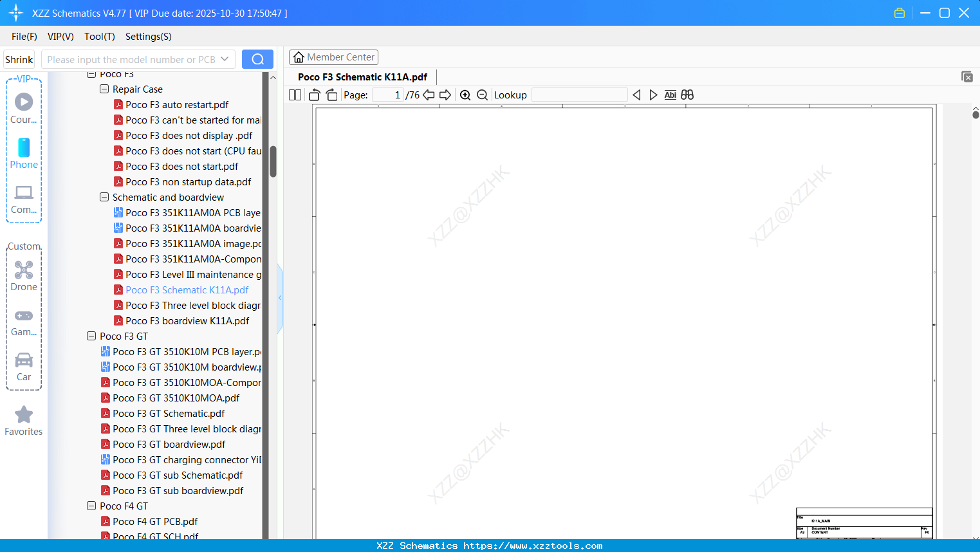Open the Settings menu
The width and height of the screenshot is (980, 552).
coord(149,37)
